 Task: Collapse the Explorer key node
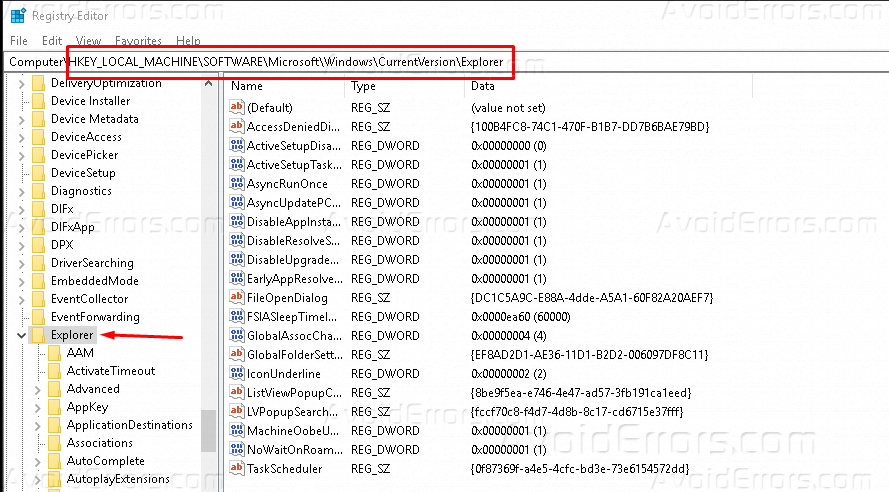click(22, 335)
